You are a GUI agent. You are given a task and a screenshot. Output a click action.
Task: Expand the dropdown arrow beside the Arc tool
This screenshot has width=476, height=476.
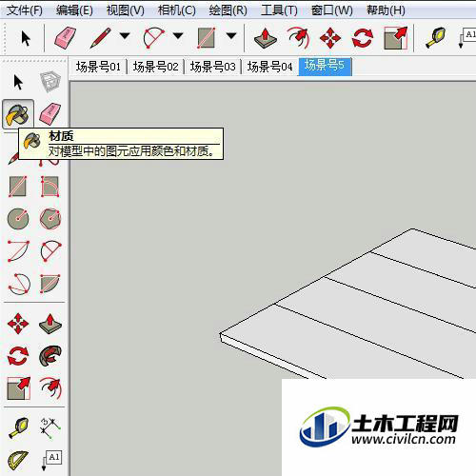click(x=178, y=35)
